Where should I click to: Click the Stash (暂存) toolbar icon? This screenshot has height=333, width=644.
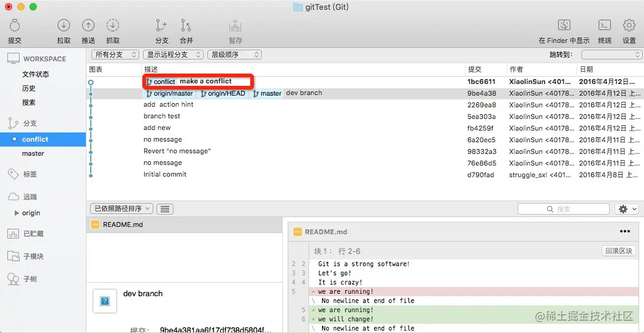pyautogui.click(x=236, y=26)
